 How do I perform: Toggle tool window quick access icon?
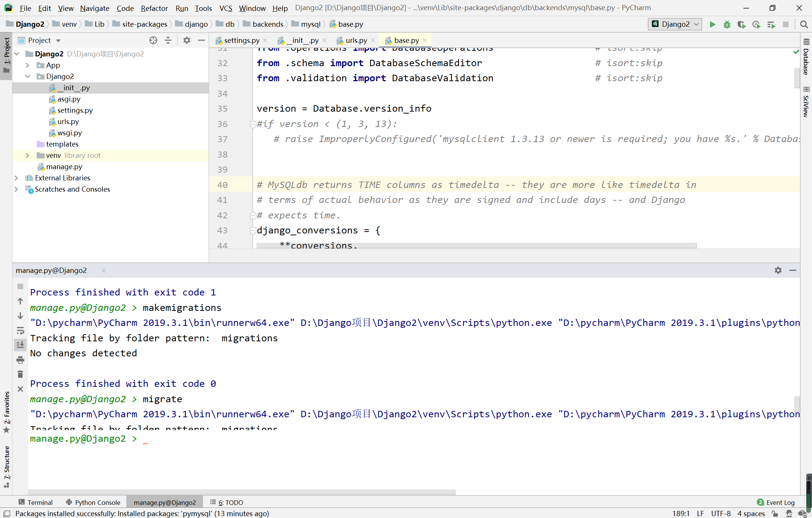(x=6, y=513)
